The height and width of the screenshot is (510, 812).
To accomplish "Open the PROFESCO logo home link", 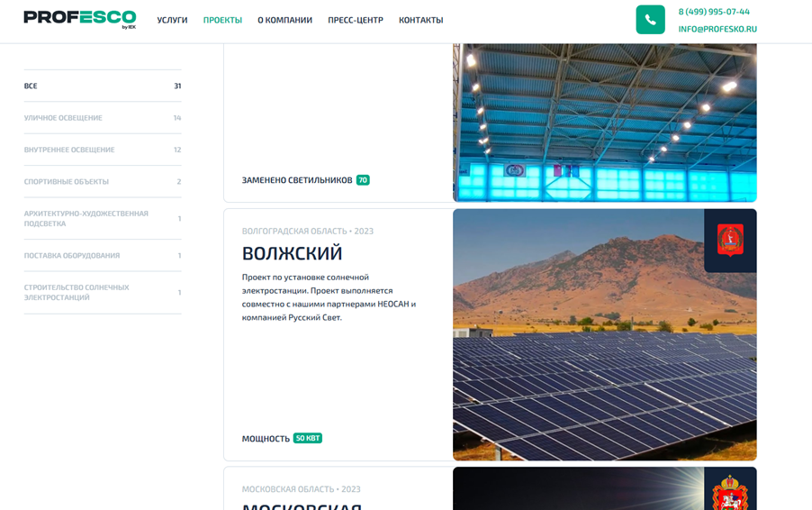I will tap(80, 20).
